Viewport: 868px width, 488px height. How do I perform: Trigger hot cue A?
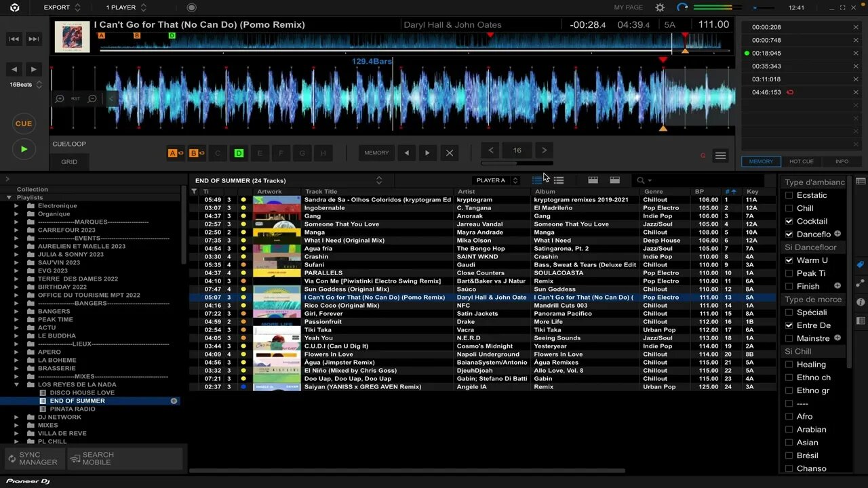(175, 153)
